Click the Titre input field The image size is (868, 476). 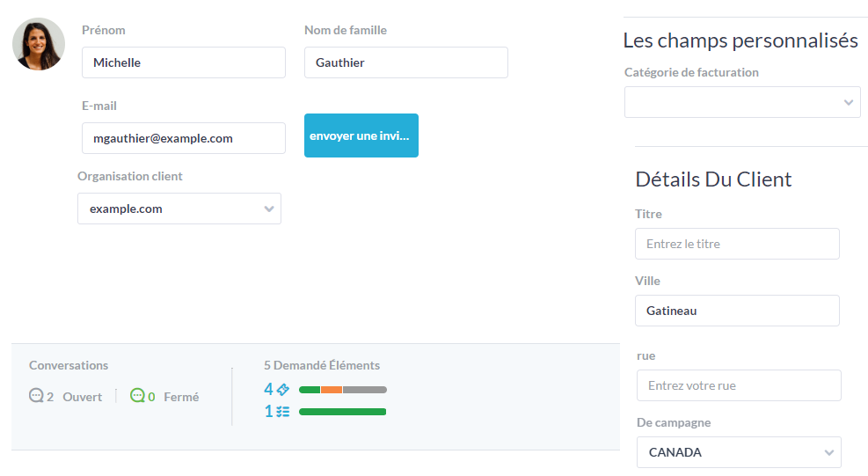click(737, 244)
